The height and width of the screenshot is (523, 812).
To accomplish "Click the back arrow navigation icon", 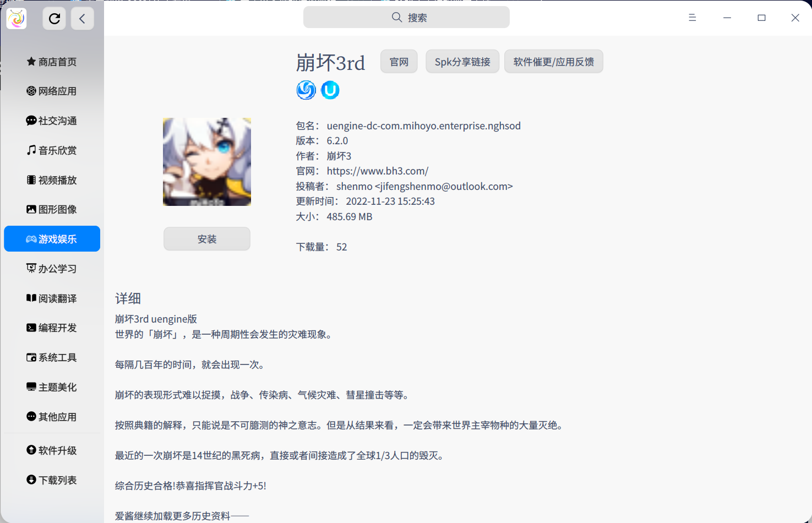I will point(82,18).
